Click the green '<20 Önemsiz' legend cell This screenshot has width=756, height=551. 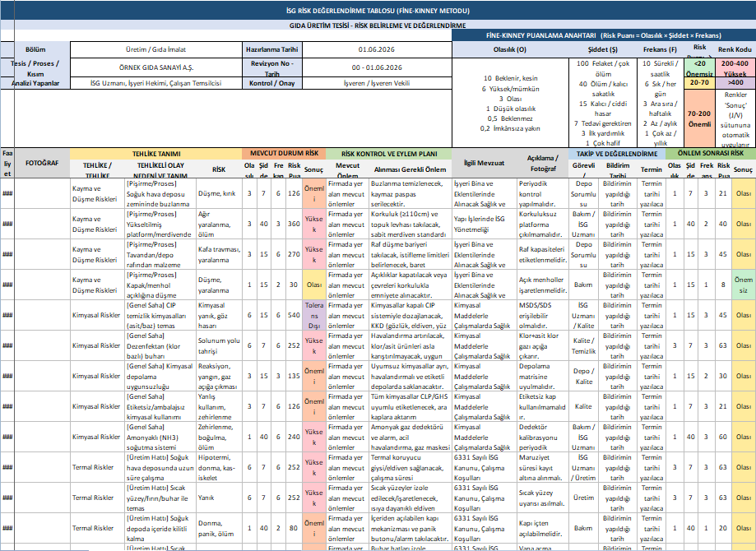tap(699, 68)
